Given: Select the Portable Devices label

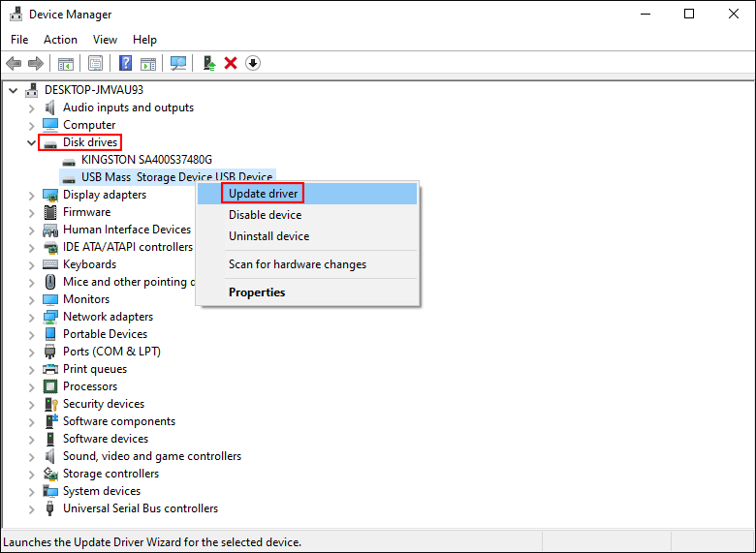Looking at the screenshot, I should point(105,334).
